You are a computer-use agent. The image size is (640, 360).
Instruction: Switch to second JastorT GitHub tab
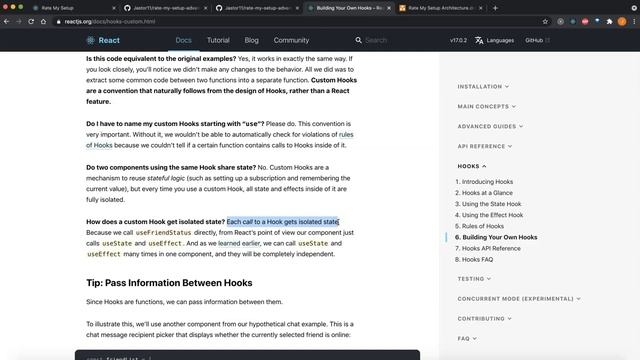257,8
